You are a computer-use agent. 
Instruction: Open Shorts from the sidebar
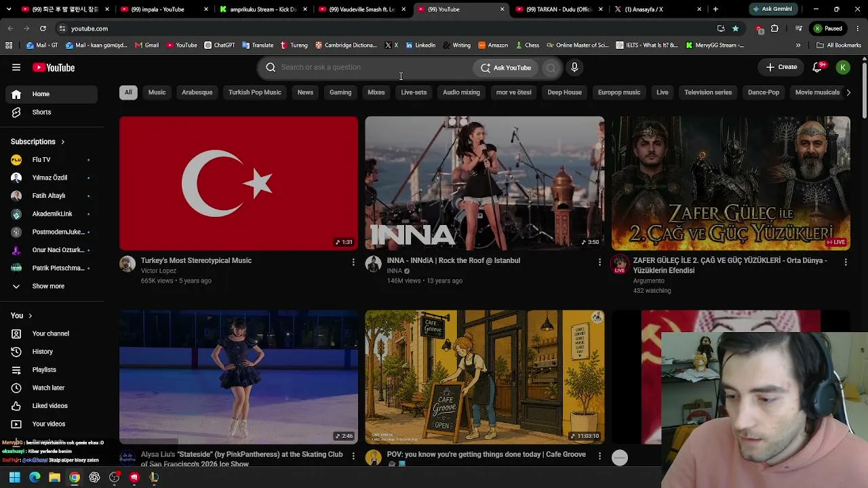[x=52, y=112]
